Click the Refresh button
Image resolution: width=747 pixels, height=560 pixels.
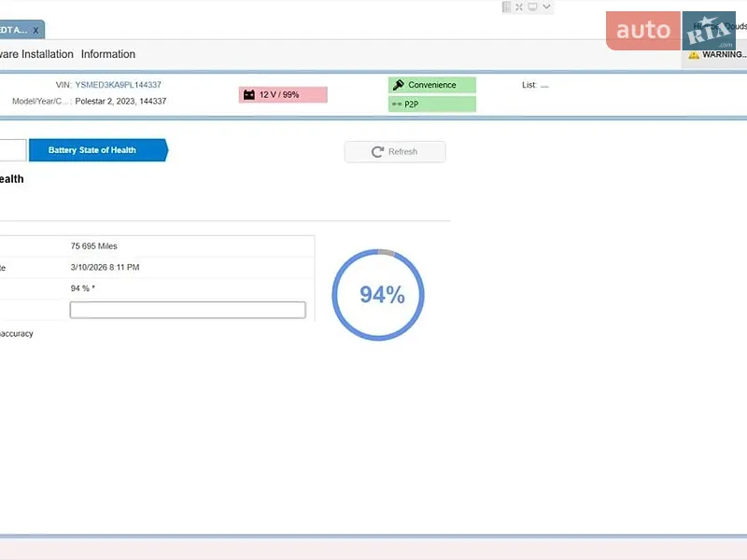pyautogui.click(x=395, y=151)
